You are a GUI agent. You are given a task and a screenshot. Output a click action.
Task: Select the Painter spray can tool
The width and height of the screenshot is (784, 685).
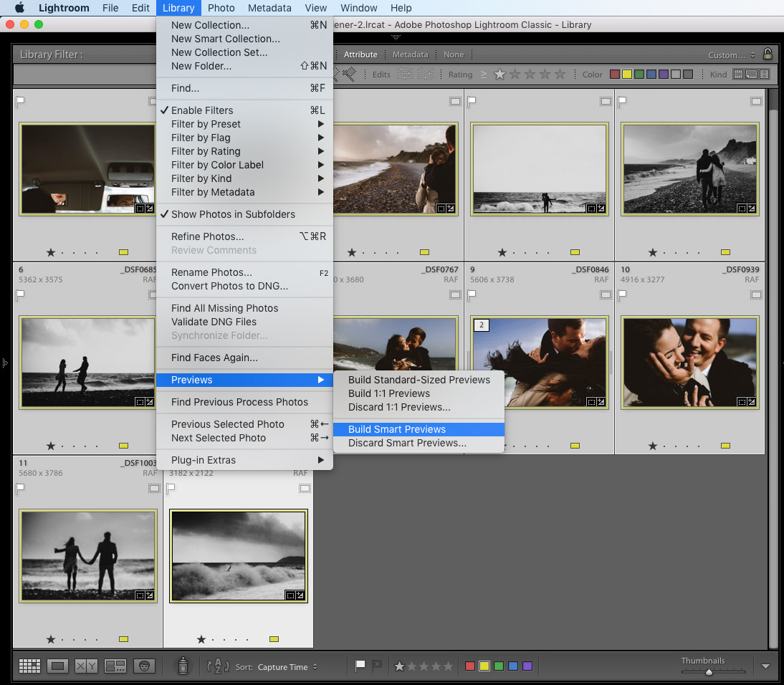[x=183, y=666]
